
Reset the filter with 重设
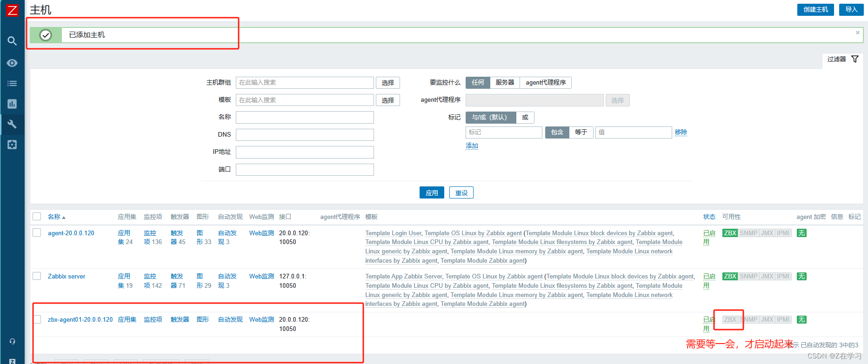pos(461,192)
